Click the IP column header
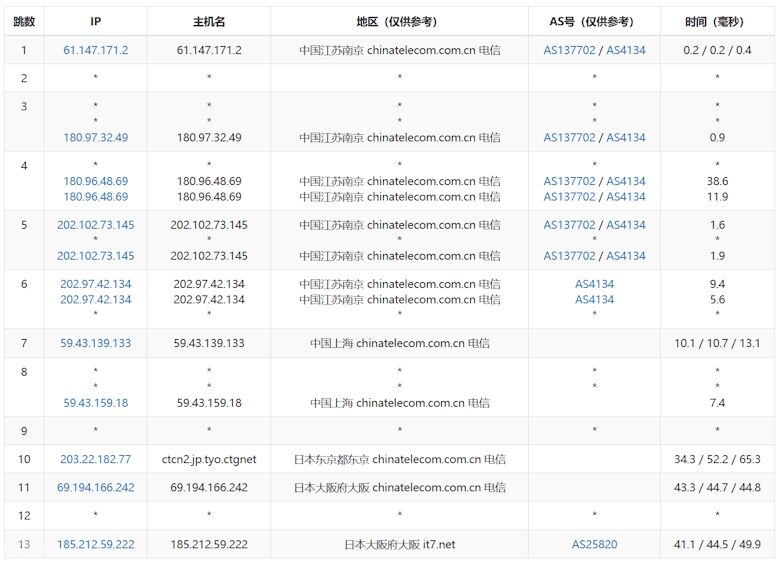Image resolution: width=780 pixels, height=565 pixels. pos(95,21)
